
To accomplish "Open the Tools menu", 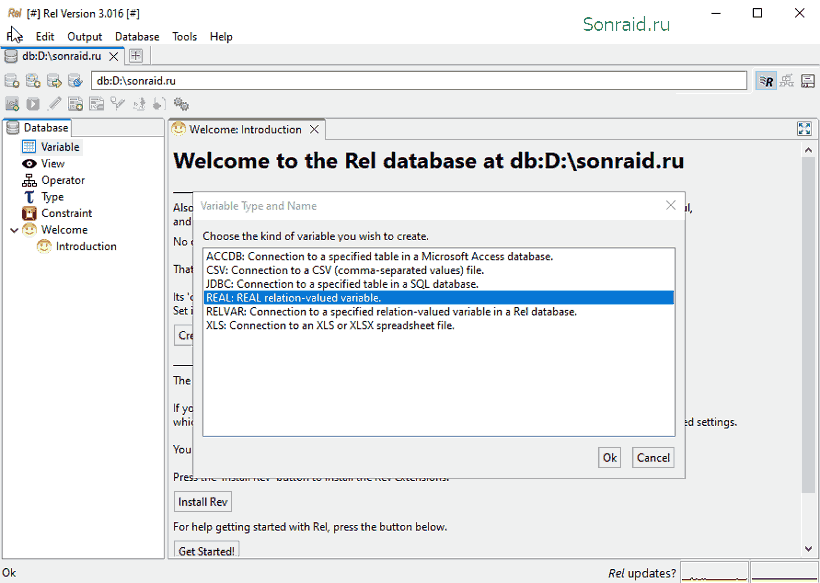I will pyautogui.click(x=185, y=37).
